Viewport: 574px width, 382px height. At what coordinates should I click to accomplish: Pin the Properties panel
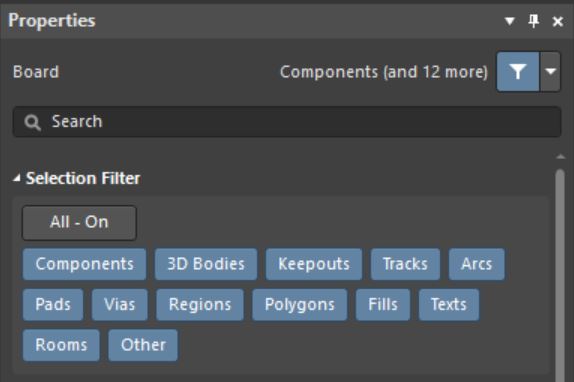coord(533,21)
